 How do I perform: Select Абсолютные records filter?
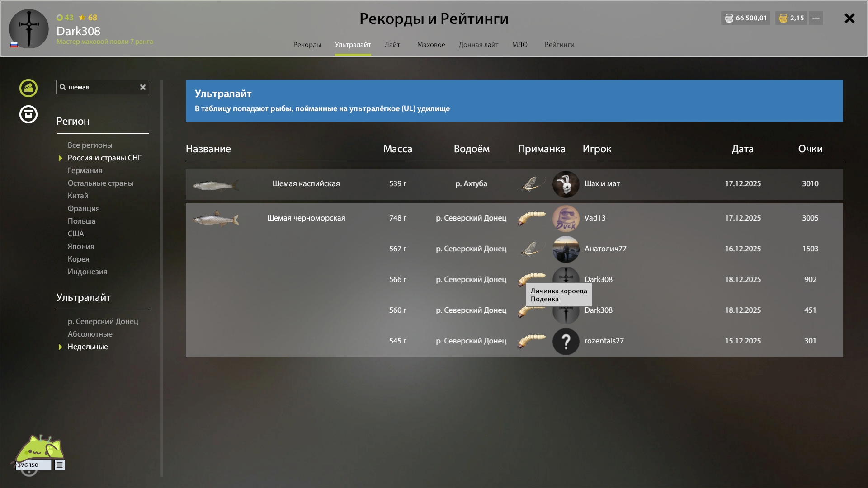click(90, 334)
